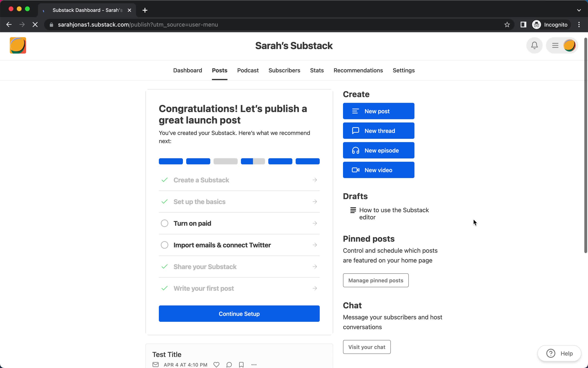
Task: Open the notifications bell
Action: tap(534, 45)
